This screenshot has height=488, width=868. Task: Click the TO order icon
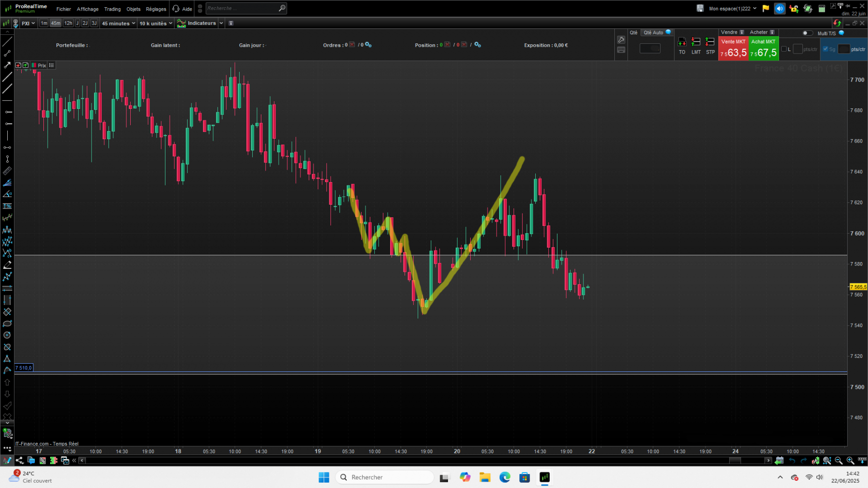(x=682, y=46)
